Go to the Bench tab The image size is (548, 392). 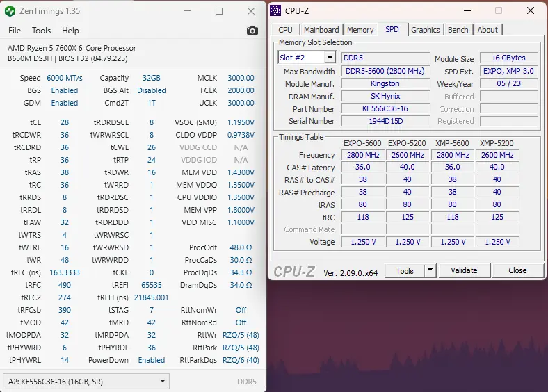458,30
